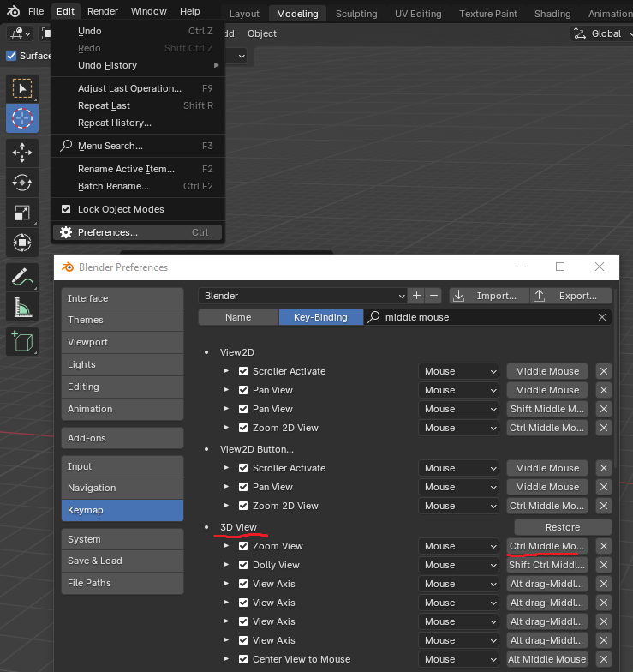Image resolution: width=633 pixels, height=672 pixels.
Task: Switch to the Sculpting workspace tab
Action: (x=356, y=14)
